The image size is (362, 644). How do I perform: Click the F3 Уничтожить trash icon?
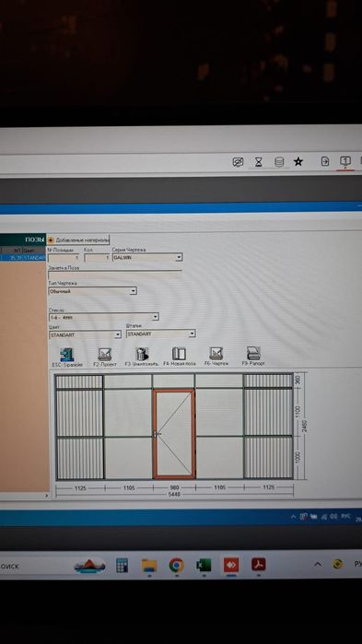coord(142,354)
